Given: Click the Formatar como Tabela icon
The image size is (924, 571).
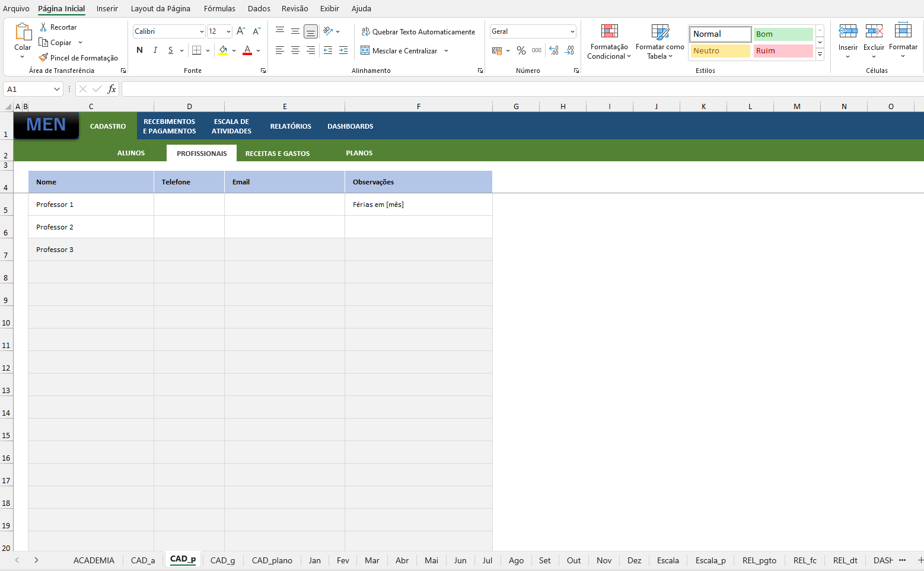Looking at the screenshot, I should tap(659, 32).
